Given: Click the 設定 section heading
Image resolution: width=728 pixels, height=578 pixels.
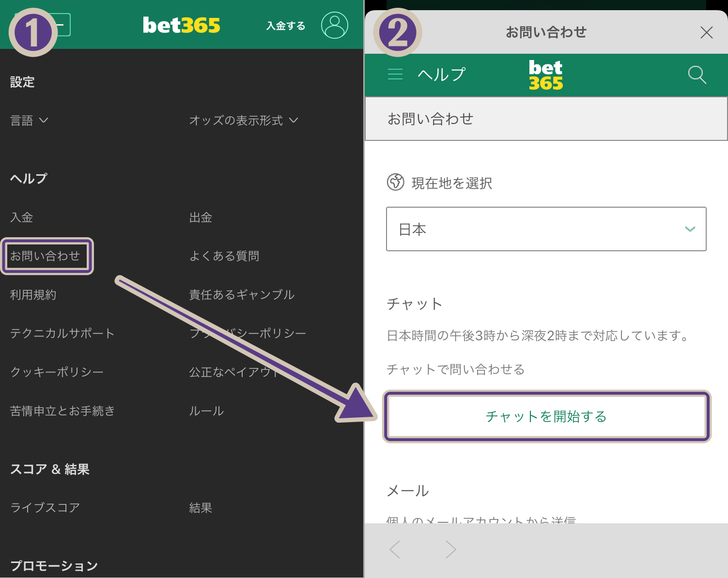Looking at the screenshot, I should click(x=22, y=82).
